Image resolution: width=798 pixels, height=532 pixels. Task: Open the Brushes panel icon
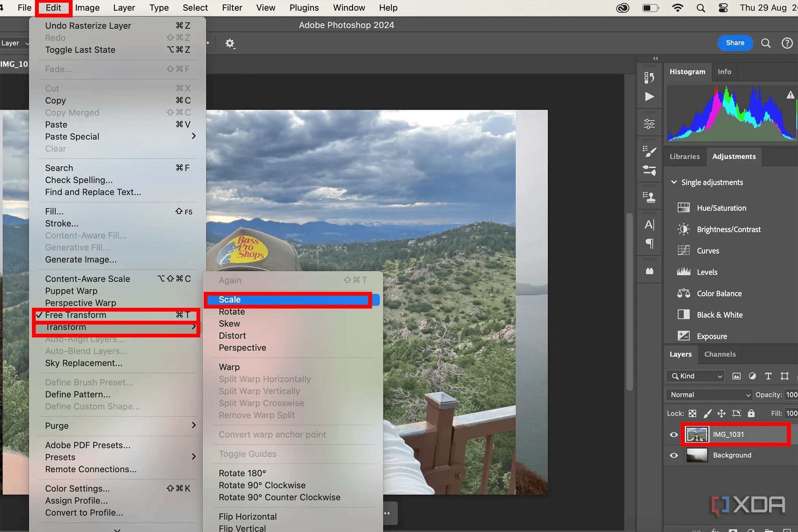click(649, 152)
